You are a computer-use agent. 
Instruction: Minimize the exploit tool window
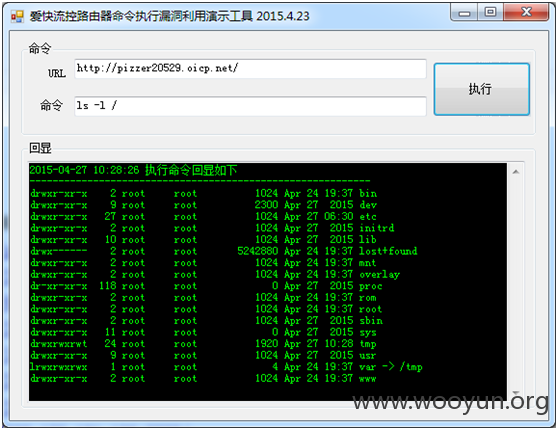(x=464, y=13)
